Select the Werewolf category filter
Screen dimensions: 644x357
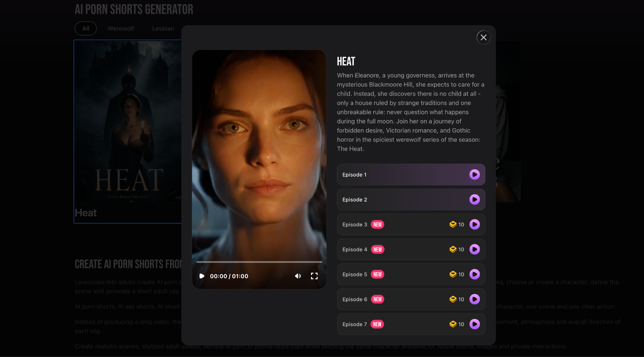tap(121, 28)
